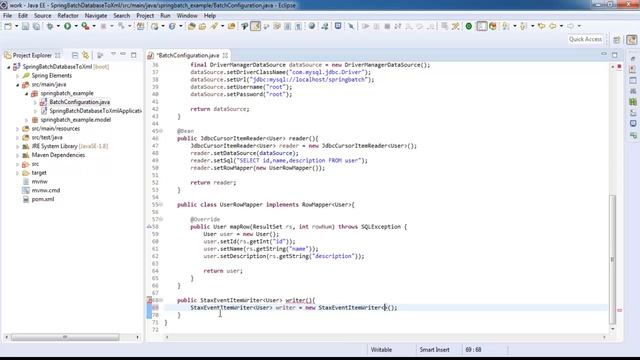Open the Help menu
Viewport: 640px width, 360px height.
[210, 16]
